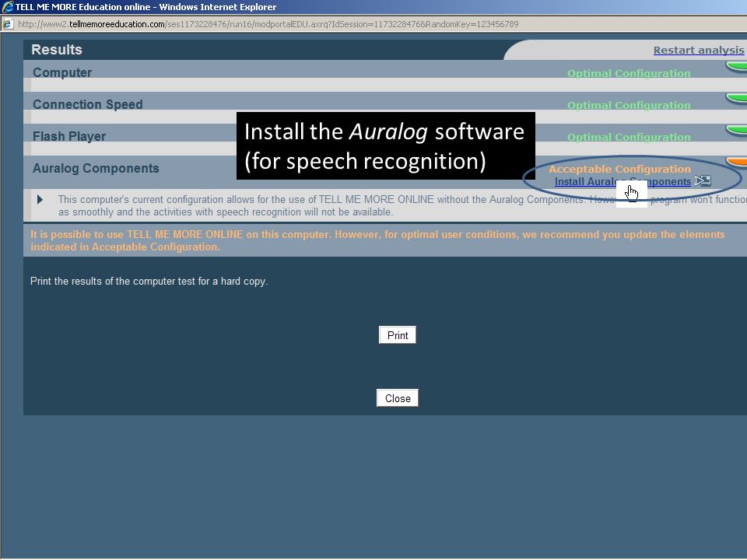Click the green status indicator for Computer

pyautogui.click(x=736, y=67)
